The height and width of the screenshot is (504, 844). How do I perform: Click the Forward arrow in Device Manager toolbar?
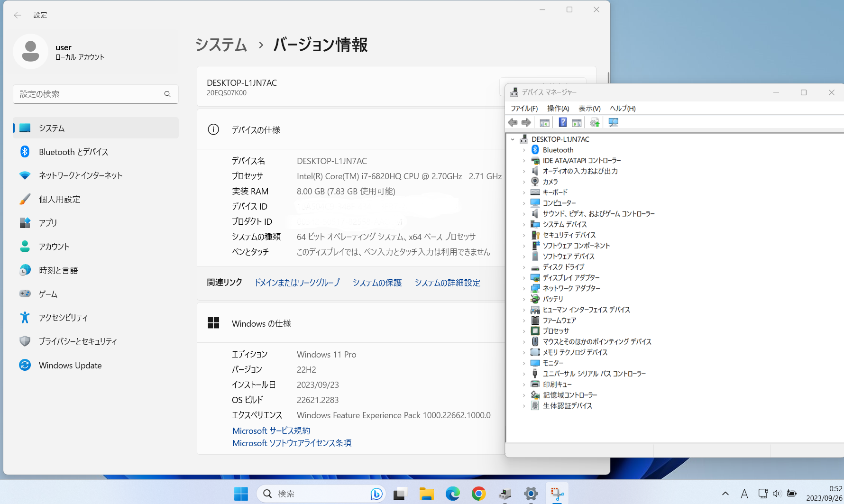pos(526,123)
